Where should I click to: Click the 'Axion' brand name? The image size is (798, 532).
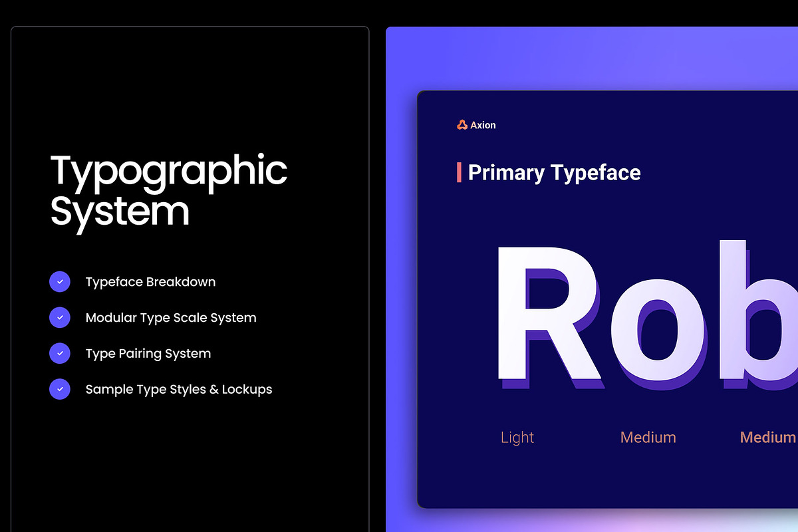(x=483, y=125)
